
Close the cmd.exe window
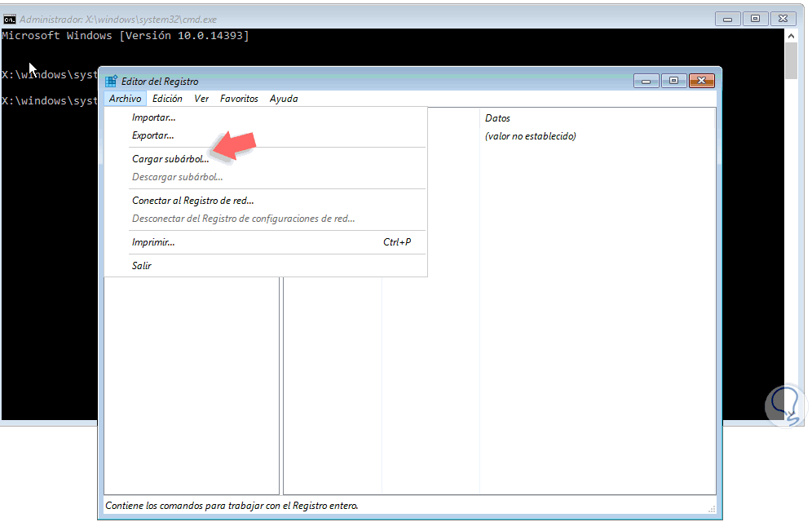point(783,19)
